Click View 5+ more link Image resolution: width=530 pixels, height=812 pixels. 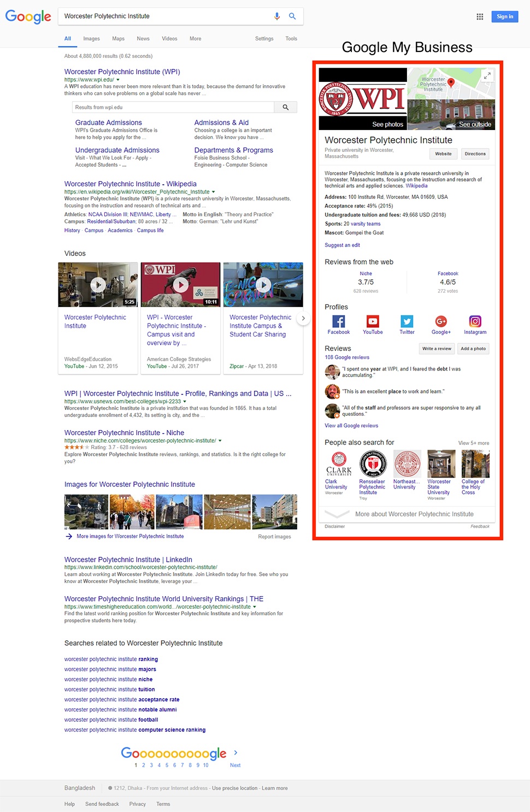474,443
